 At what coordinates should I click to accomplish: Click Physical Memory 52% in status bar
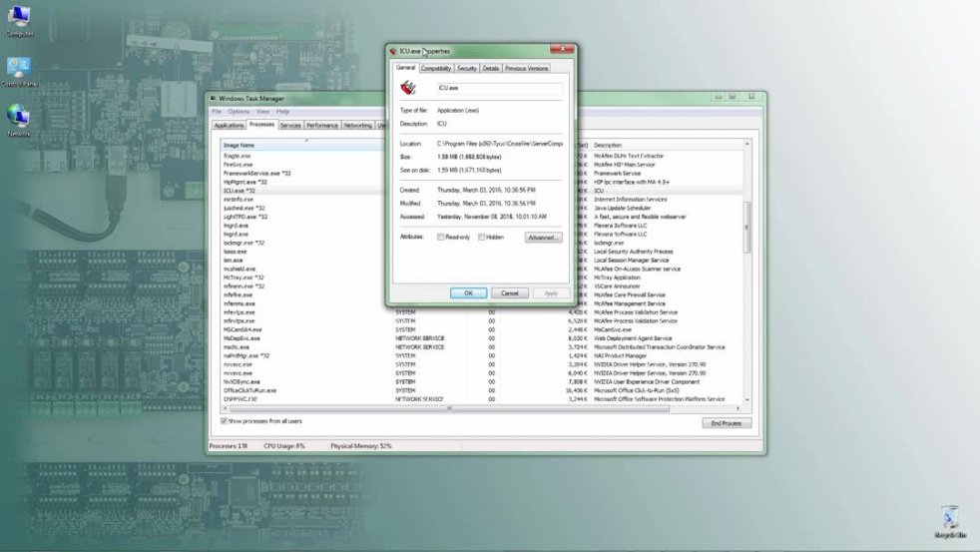(360, 446)
